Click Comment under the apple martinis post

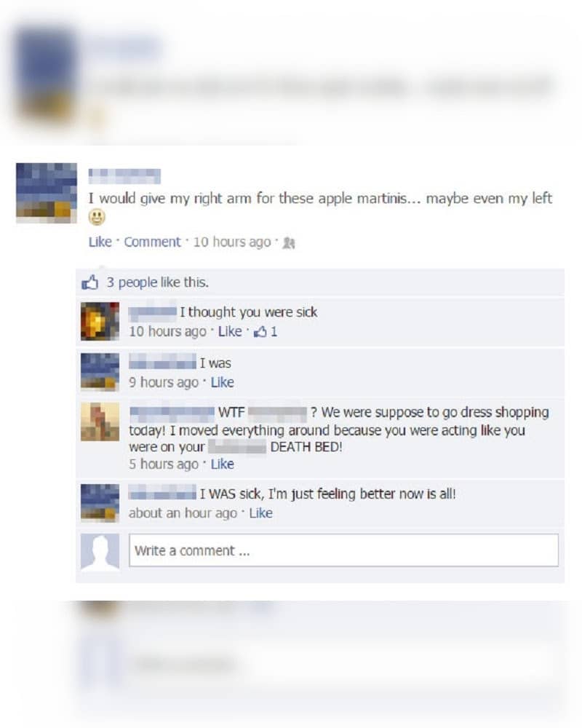(x=152, y=242)
